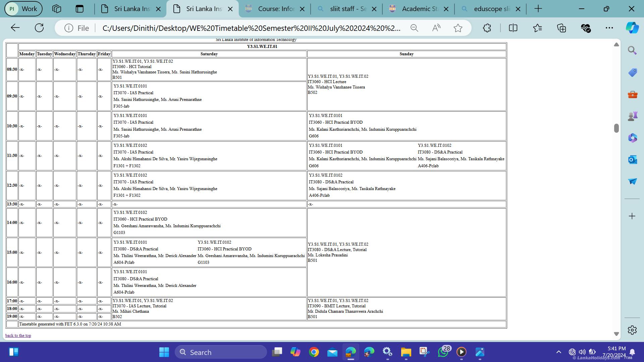Image resolution: width=644 pixels, height=362 pixels.
Task: Launch Copilot from the toolbar
Action: tap(632, 28)
